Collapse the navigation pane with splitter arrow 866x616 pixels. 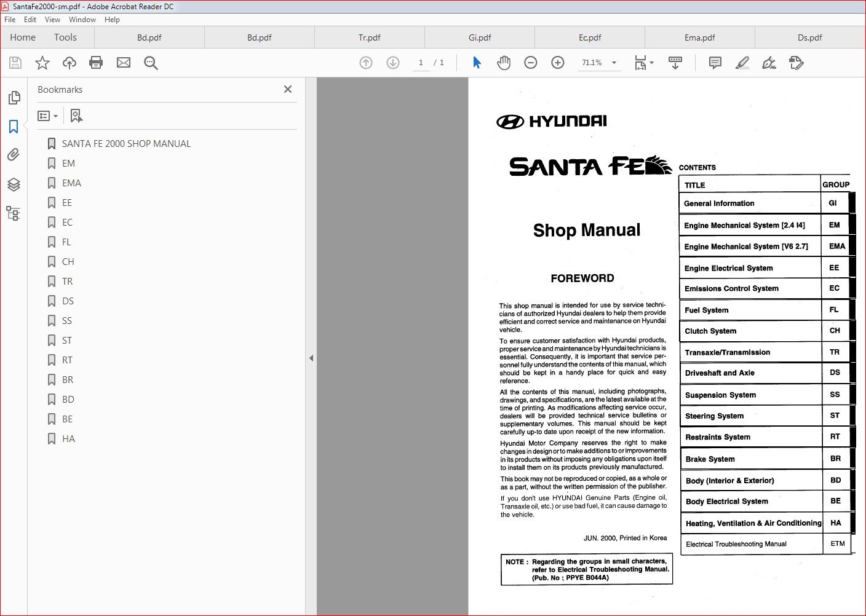tap(311, 358)
